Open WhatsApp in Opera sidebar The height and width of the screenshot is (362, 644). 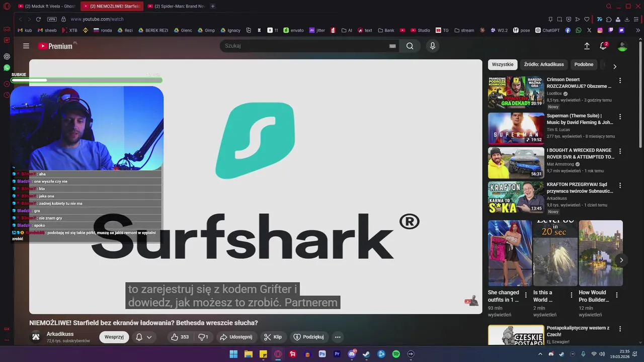pyautogui.click(x=7, y=67)
